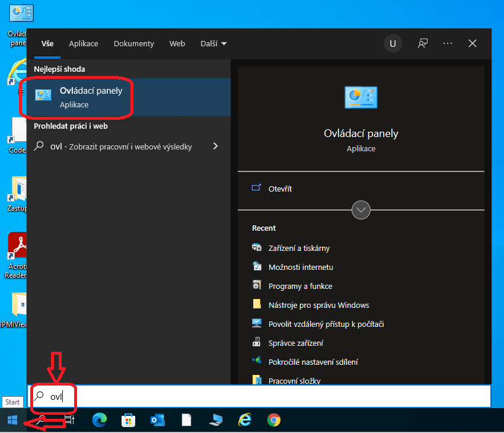This screenshot has width=504, height=433.
Task: Open Programy a funkce recent item
Action: (x=300, y=286)
